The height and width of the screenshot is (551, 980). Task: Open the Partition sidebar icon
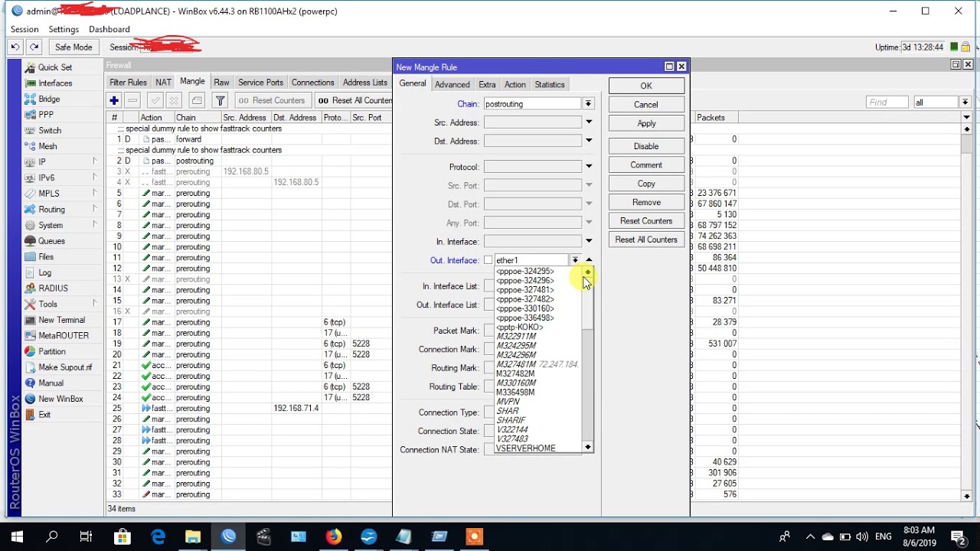(x=30, y=351)
